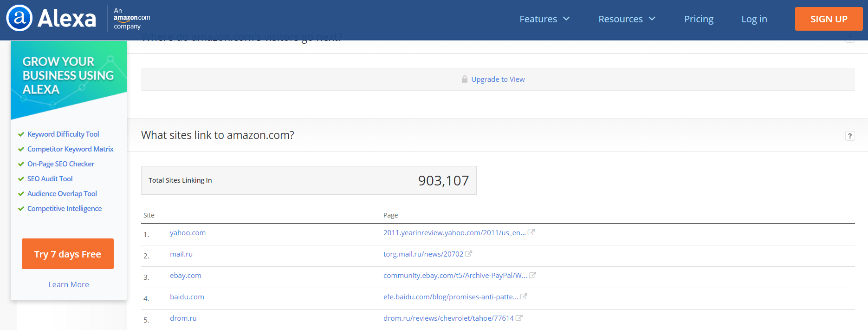Click the 903,107 total sites value
This screenshot has height=330, width=868.
443,180
